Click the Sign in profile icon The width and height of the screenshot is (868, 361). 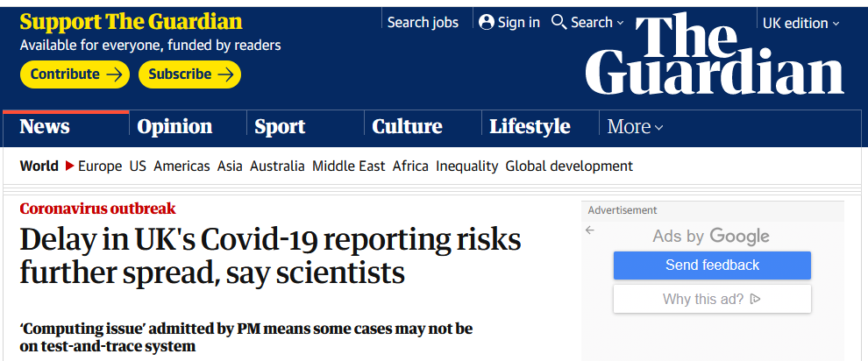coord(487,22)
